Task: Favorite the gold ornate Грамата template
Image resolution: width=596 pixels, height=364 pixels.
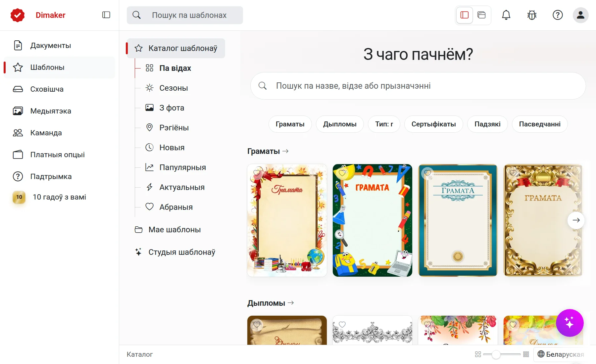Action: coord(513,173)
